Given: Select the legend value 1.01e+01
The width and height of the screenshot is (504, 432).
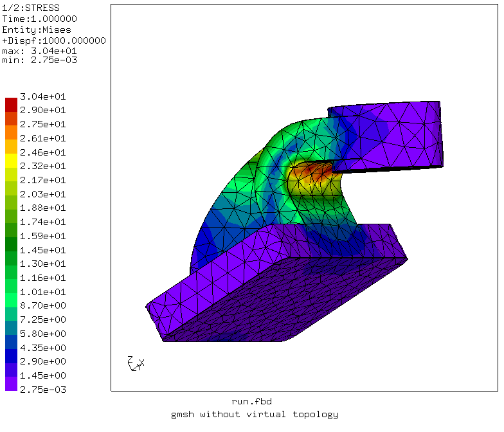Looking at the screenshot, I should (42, 292).
